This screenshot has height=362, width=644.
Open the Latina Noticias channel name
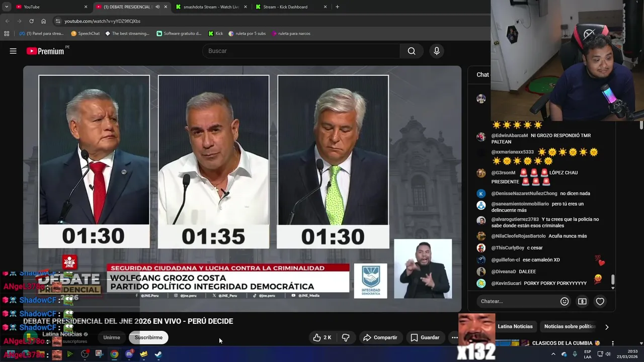pos(62,334)
